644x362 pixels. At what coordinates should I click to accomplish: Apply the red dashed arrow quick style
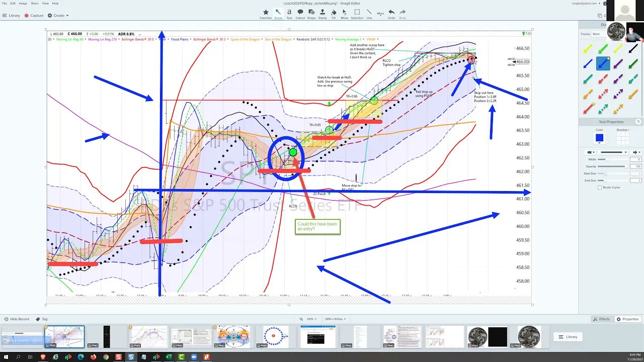pyautogui.click(x=603, y=79)
